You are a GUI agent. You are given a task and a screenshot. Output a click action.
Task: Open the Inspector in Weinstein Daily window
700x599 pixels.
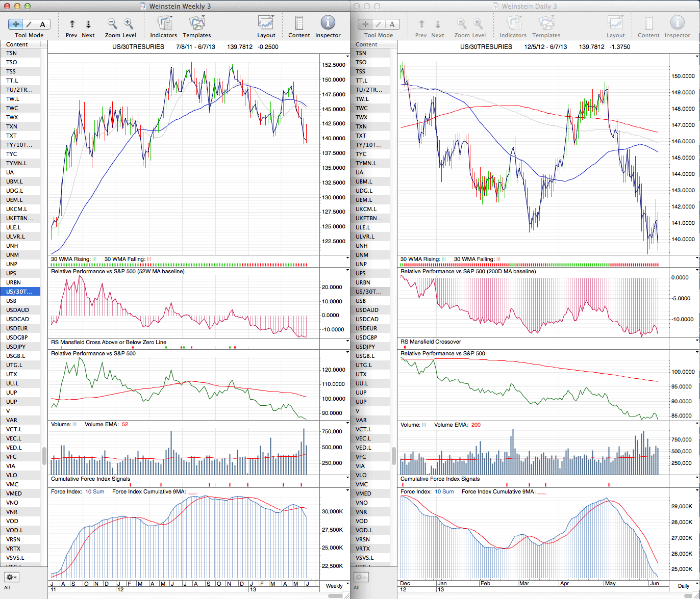[x=677, y=23]
